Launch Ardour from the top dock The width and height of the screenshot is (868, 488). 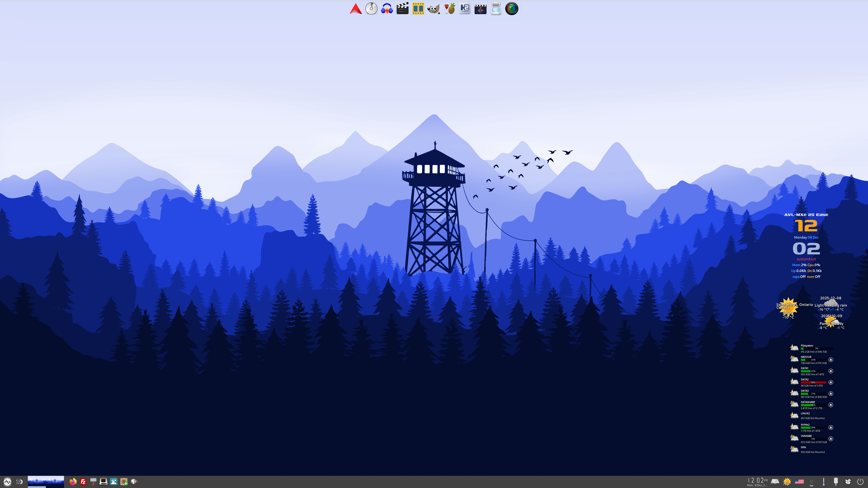click(x=356, y=9)
